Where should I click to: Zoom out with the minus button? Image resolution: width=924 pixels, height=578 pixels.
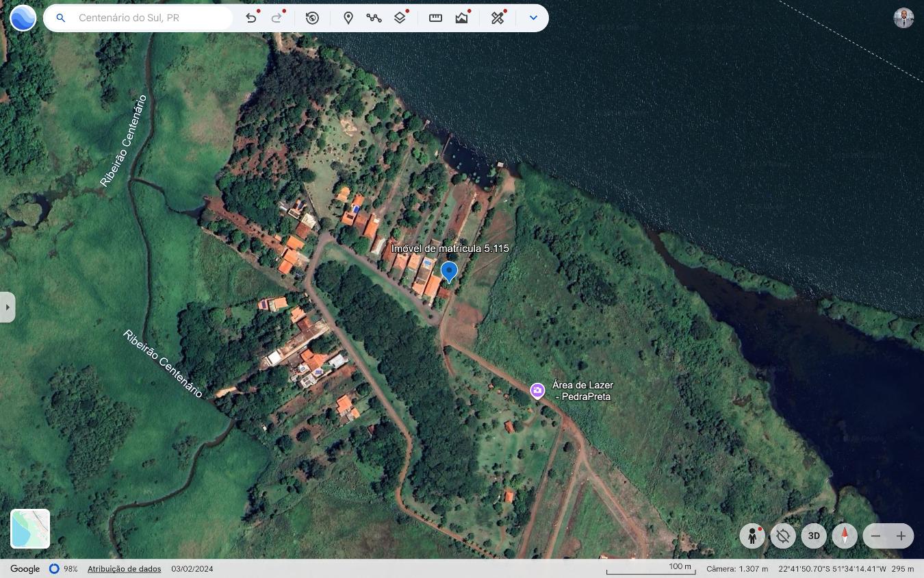coord(875,536)
